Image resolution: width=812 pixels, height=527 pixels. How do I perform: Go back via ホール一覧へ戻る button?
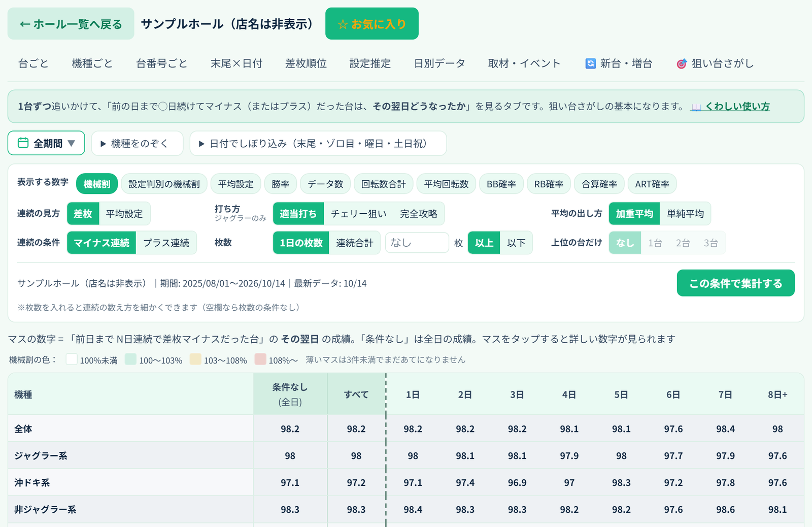71,24
